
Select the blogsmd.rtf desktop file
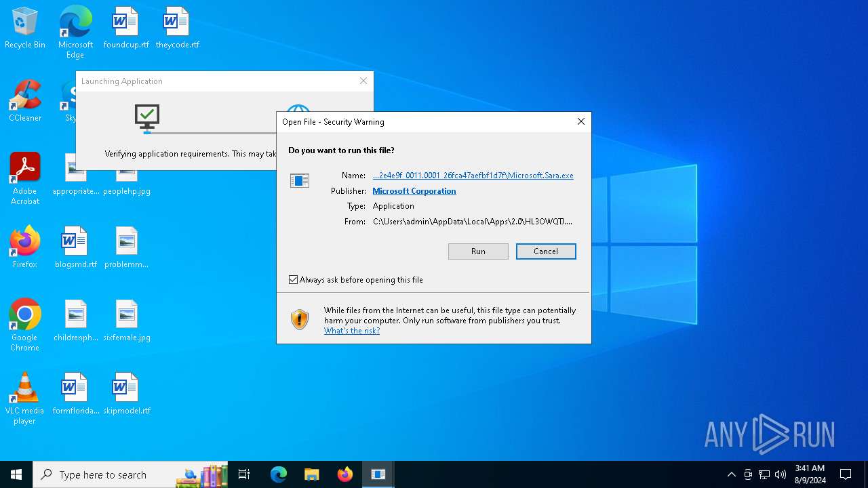(x=75, y=248)
